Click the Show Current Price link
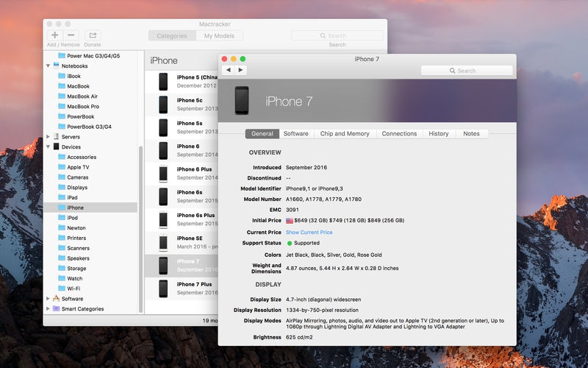Image resolution: width=588 pixels, height=368 pixels. click(309, 232)
